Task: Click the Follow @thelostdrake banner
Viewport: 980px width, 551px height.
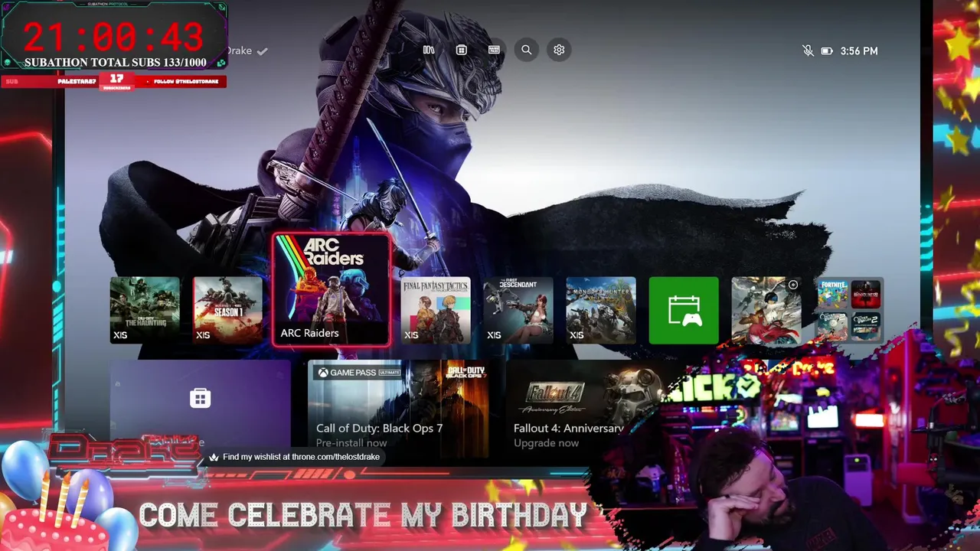Action: (x=186, y=81)
